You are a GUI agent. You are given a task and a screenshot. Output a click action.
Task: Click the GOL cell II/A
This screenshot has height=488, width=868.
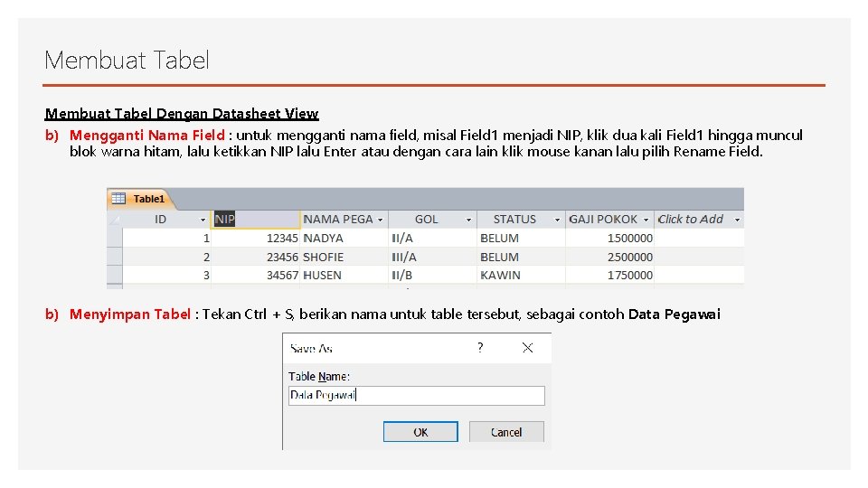click(x=433, y=238)
